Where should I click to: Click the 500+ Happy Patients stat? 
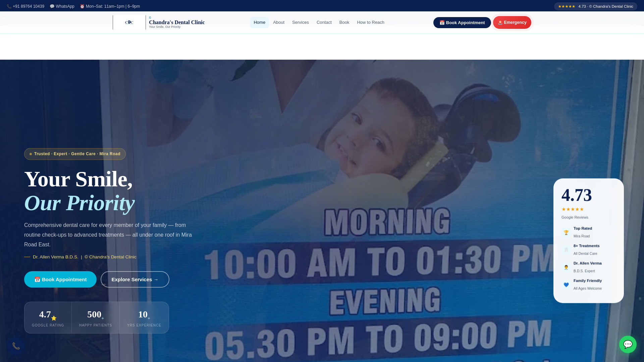point(96,317)
